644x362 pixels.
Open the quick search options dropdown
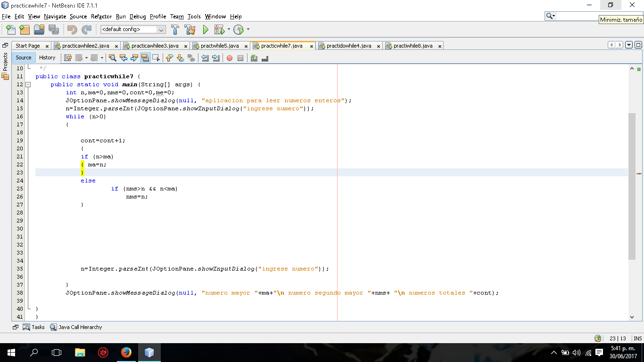click(x=551, y=16)
